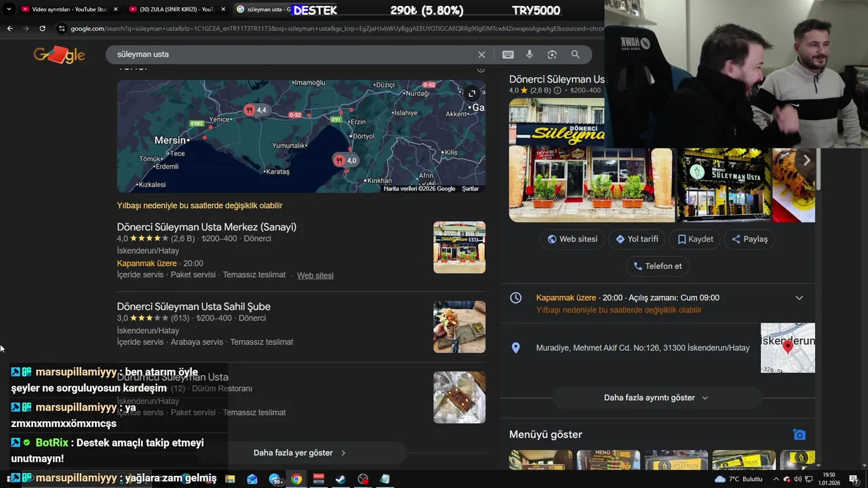Click the Menüyü göster heading
868x488 pixels.
tap(545, 434)
